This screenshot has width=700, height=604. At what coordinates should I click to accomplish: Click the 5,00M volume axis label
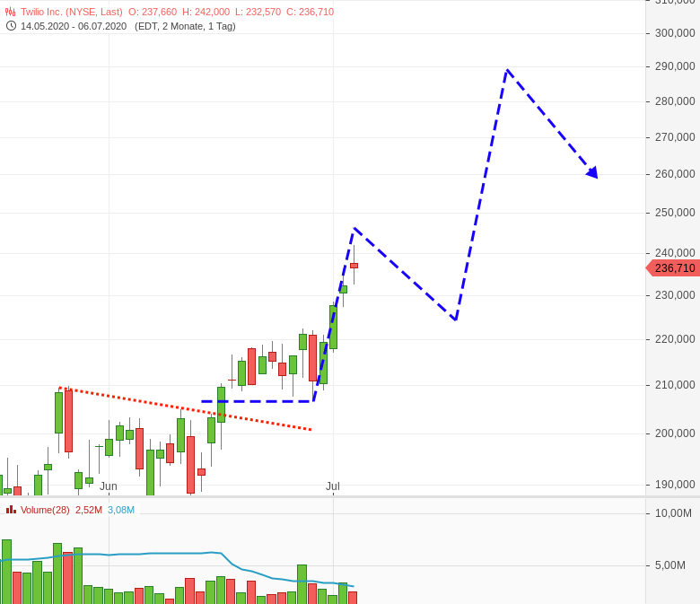(670, 565)
